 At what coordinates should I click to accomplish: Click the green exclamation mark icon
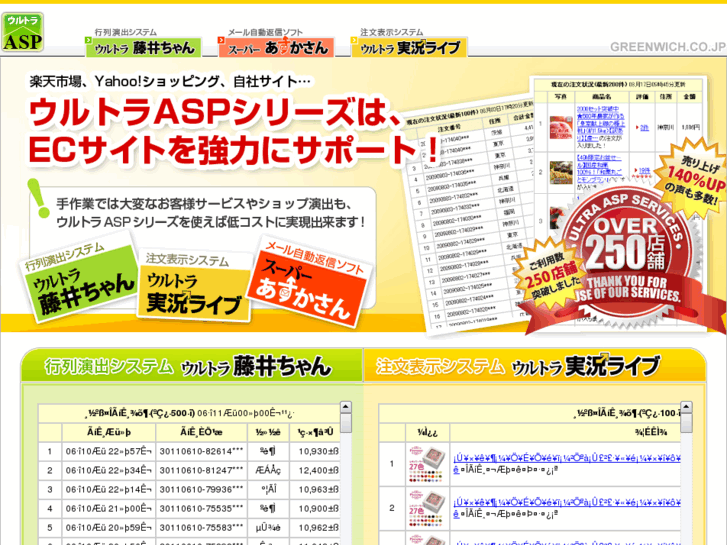point(40,198)
